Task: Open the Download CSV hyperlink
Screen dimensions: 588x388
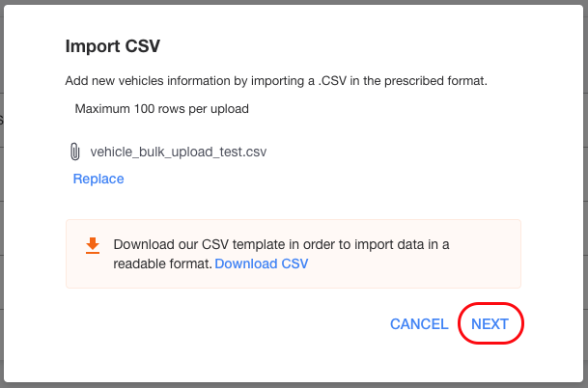Action: click(x=262, y=263)
